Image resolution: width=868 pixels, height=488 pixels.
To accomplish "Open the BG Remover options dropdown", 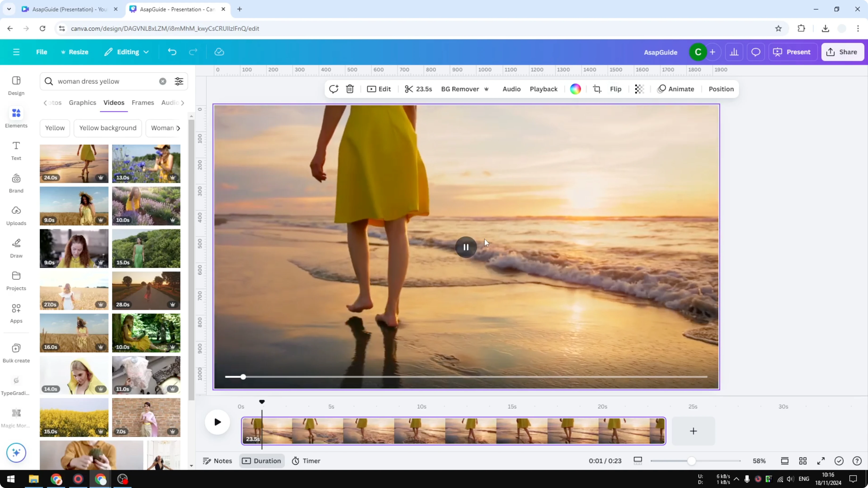I will (486, 89).
